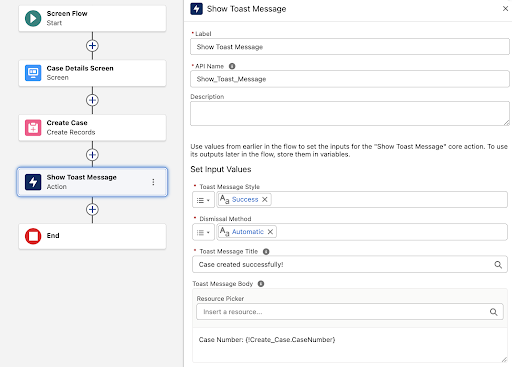Add element after Case Details Screen
The width and height of the screenshot is (512, 367).
pos(92,100)
